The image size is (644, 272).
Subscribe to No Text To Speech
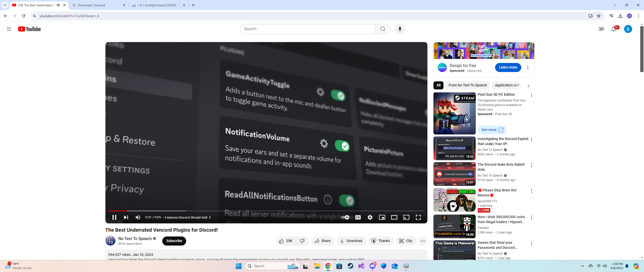tap(174, 241)
